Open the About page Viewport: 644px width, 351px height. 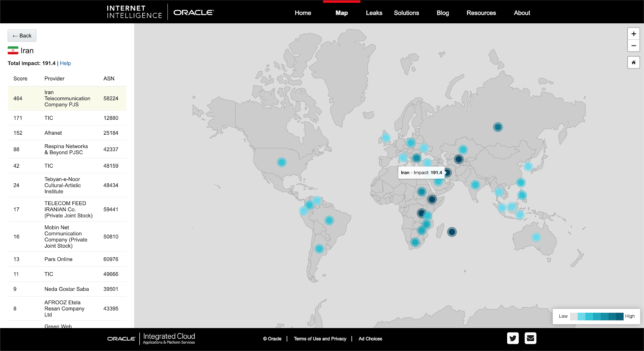point(522,13)
